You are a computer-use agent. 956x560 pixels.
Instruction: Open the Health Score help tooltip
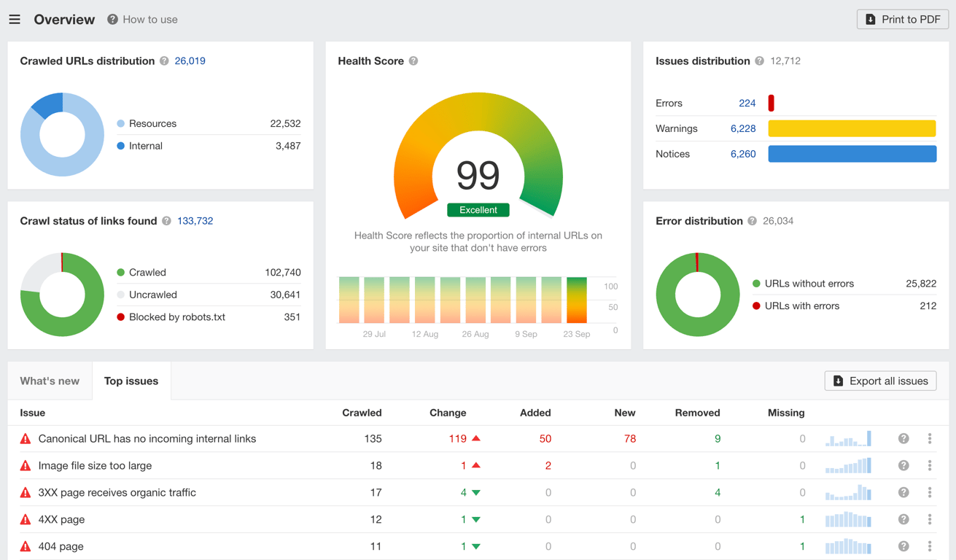coord(413,61)
